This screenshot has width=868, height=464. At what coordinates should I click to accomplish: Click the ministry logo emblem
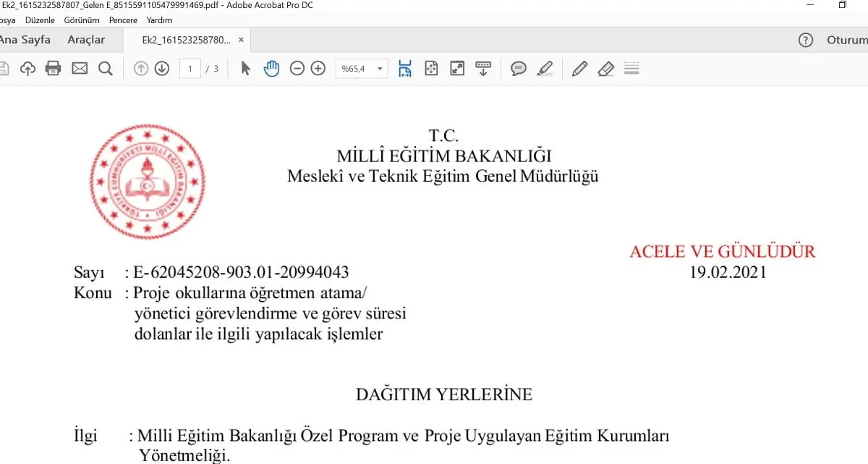point(148,182)
